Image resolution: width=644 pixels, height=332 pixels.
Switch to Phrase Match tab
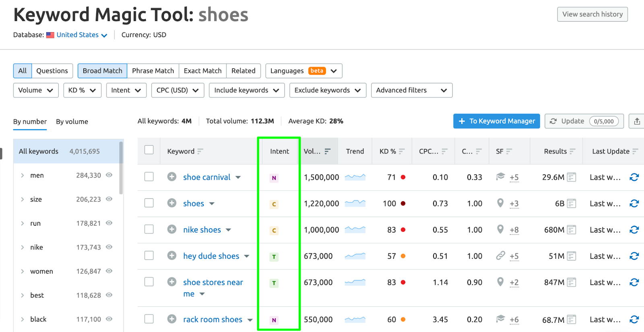tap(153, 71)
